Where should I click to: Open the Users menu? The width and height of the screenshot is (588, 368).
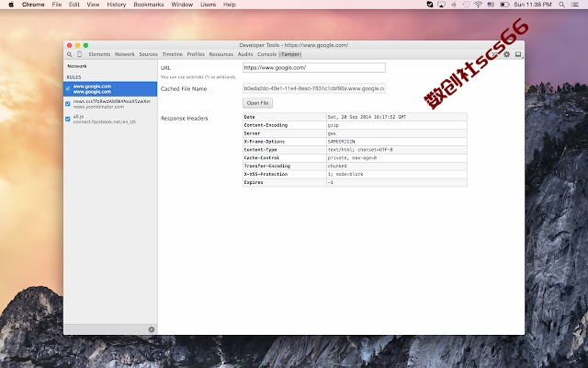[x=209, y=5]
